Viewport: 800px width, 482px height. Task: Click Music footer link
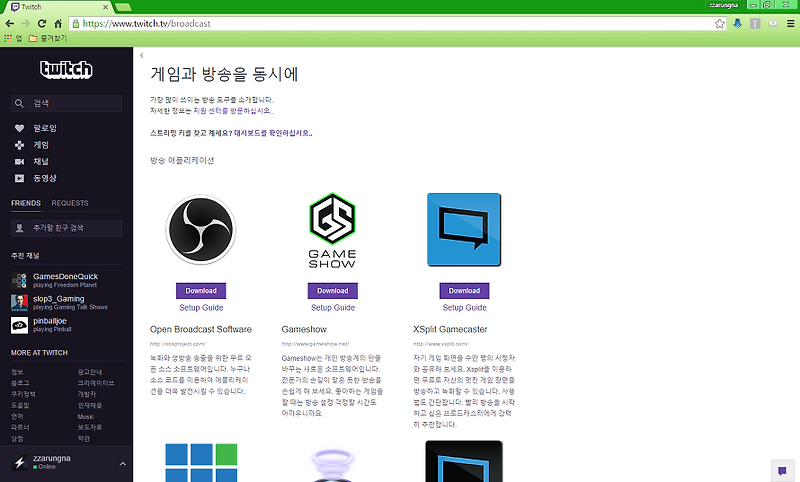(x=86, y=417)
